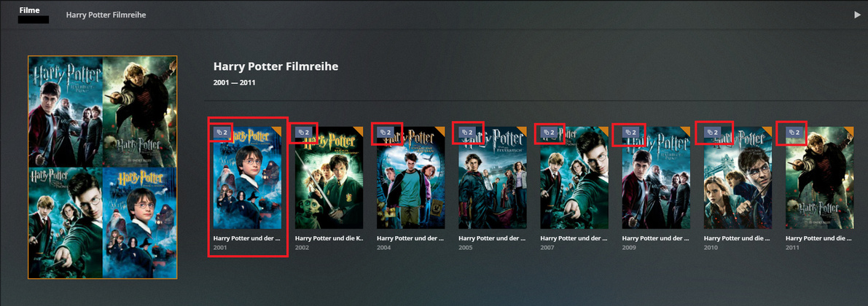Click the version count badge on 2010 poster

pyautogui.click(x=713, y=133)
